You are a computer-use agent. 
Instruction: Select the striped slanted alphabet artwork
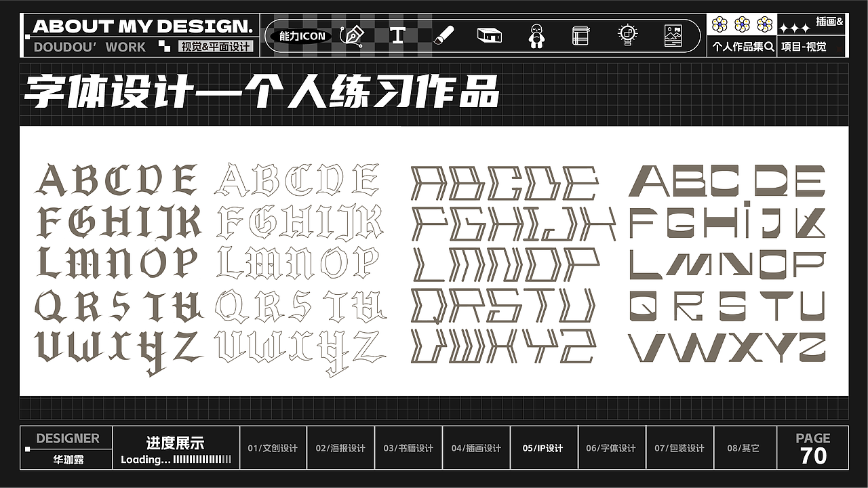(513, 264)
